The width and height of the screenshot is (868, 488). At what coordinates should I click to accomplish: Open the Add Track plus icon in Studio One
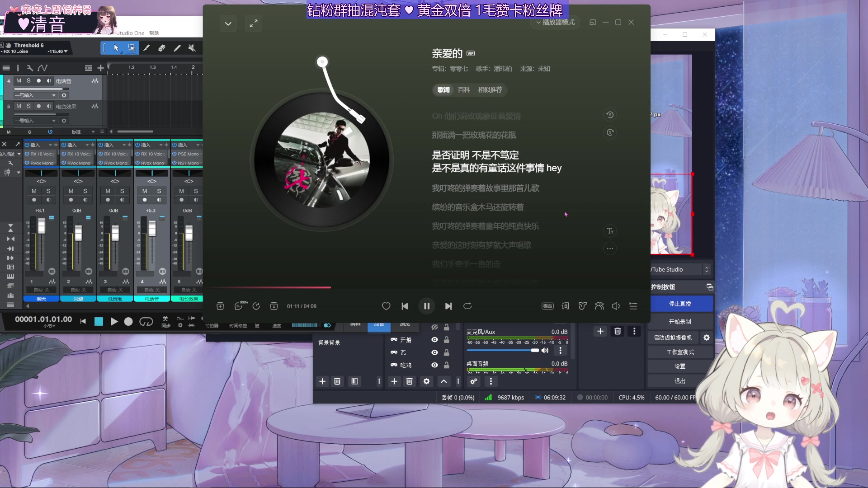click(x=100, y=68)
